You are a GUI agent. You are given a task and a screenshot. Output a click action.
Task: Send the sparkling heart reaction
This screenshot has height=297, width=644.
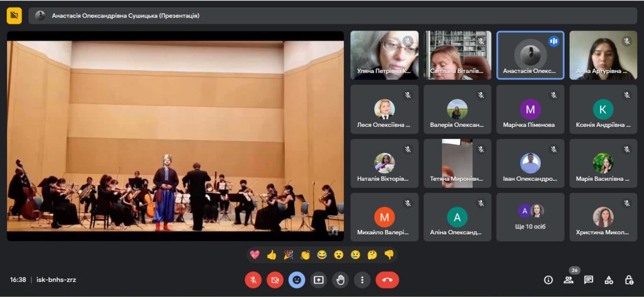(255, 255)
